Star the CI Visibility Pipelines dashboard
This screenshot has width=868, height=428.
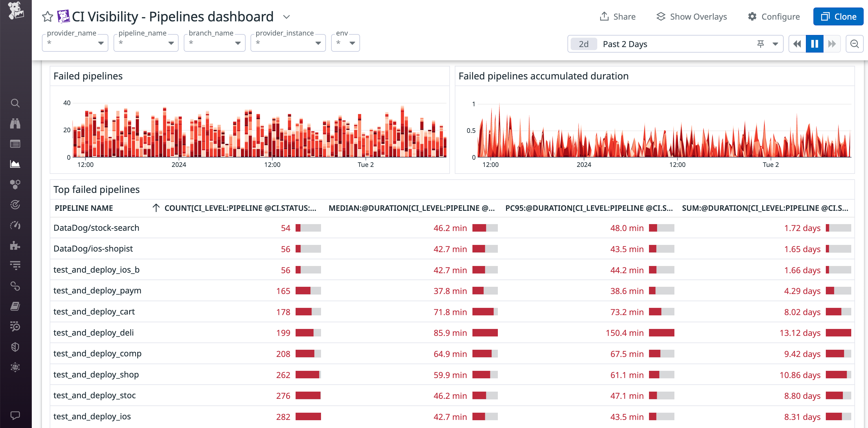pos(47,16)
